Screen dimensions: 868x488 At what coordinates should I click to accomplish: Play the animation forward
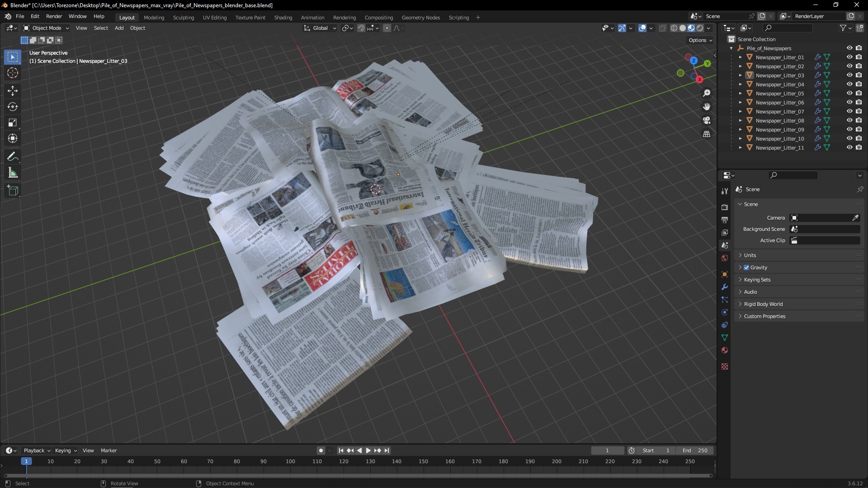(368, 450)
